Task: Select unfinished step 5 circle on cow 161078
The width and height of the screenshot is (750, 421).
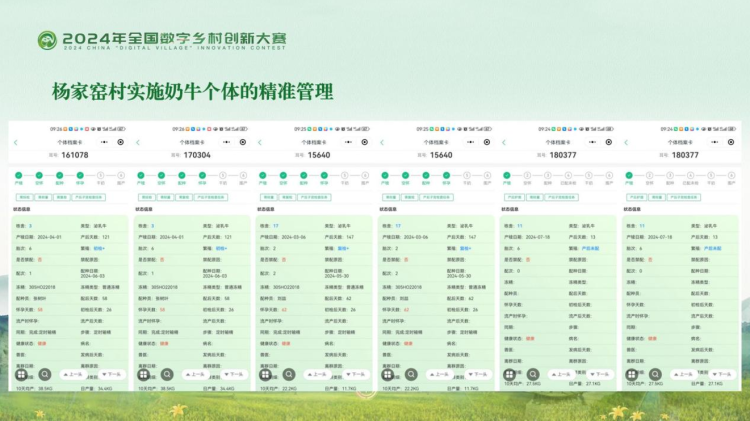Action: 100,175
